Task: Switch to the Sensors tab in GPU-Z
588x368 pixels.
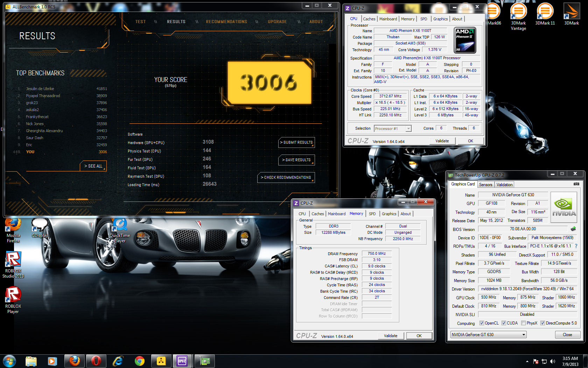Action: pyautogui.click(x=485, y=185)
